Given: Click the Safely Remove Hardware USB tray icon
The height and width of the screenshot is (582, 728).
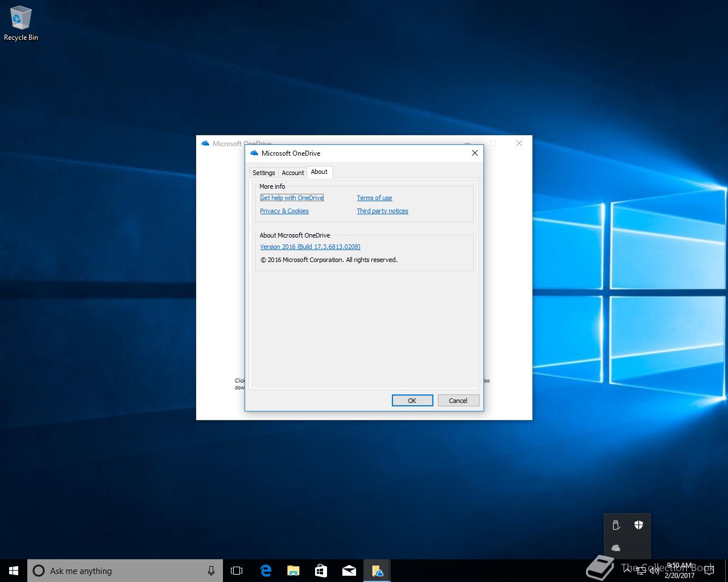Looking at the screenshot, I should [x=616, y=525].
